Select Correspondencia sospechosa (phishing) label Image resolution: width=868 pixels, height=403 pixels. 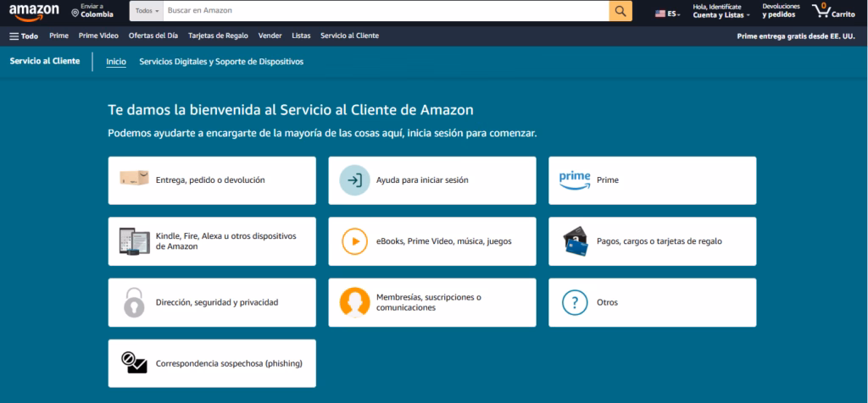pyautogui.click(x=229, y=364)
